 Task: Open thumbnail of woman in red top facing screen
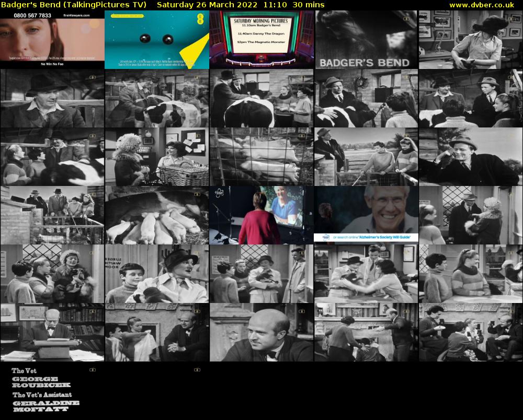pyautogui.click(x=261, y=215)
